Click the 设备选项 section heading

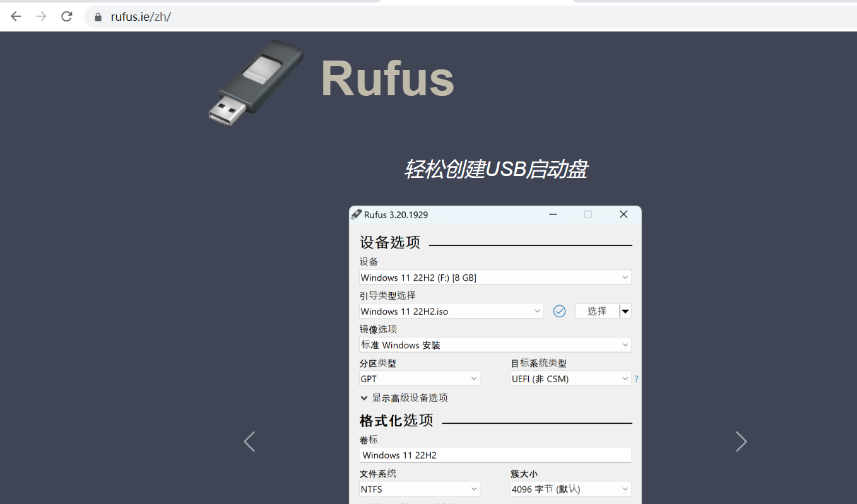pyautogui.click(x=390, y=243)
